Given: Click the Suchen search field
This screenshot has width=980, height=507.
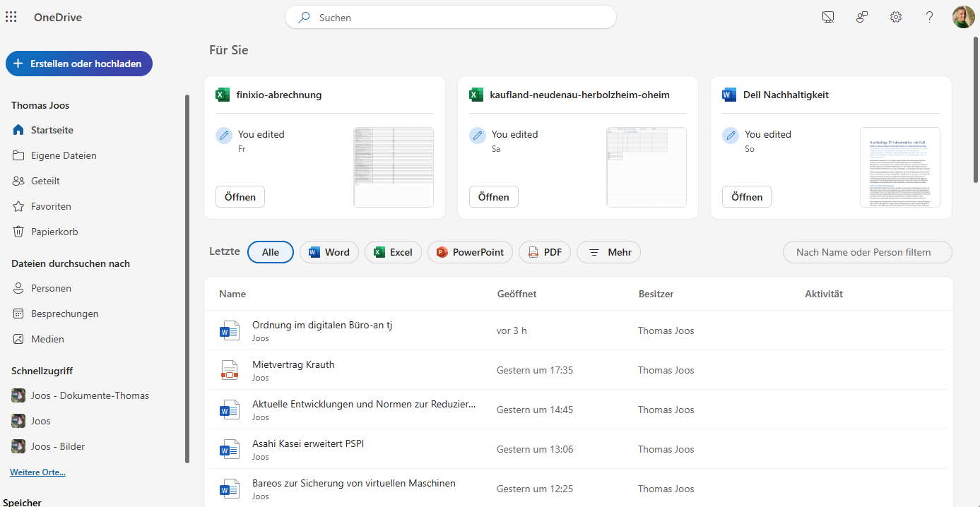Looking at the screenshot, I should pyautogui.click(x=451, y=18).
